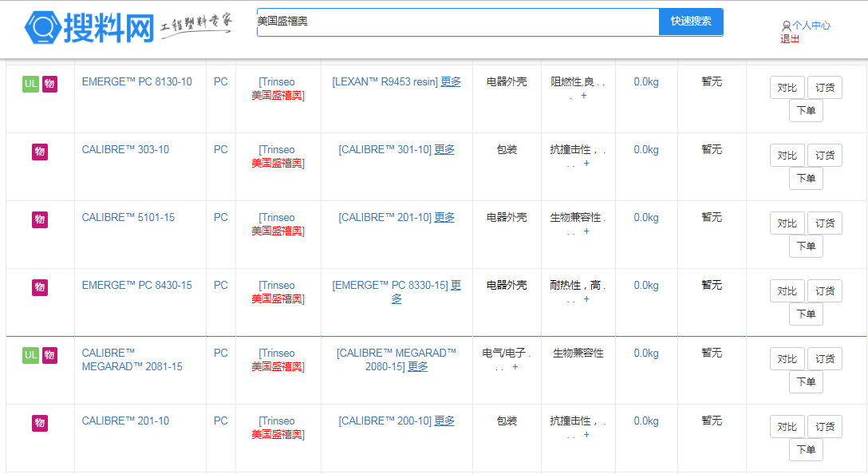
Task: Open 个人中心 personal center link
Action: [x=811, y=26]
